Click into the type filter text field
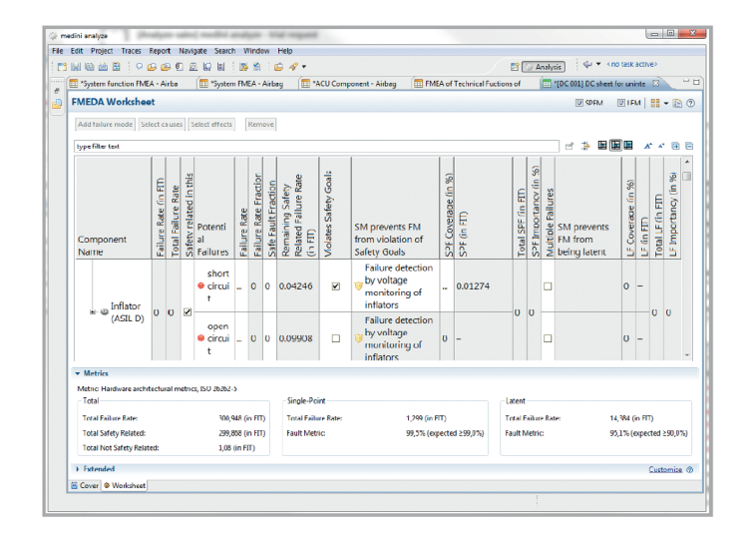 (316, 146)
